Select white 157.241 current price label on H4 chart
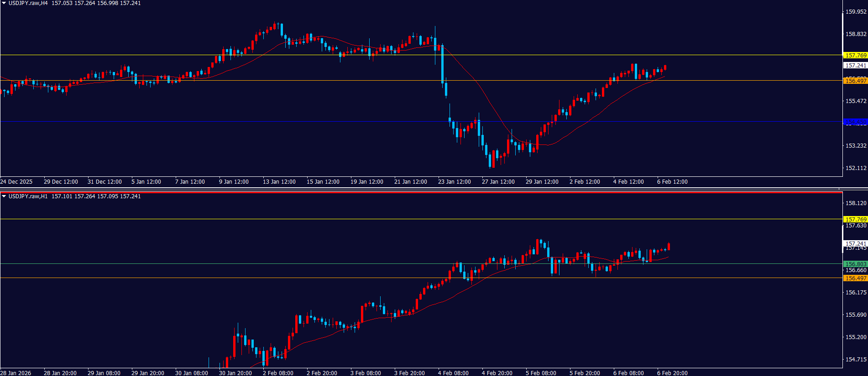The image size is (868, 376). point(855,66)
